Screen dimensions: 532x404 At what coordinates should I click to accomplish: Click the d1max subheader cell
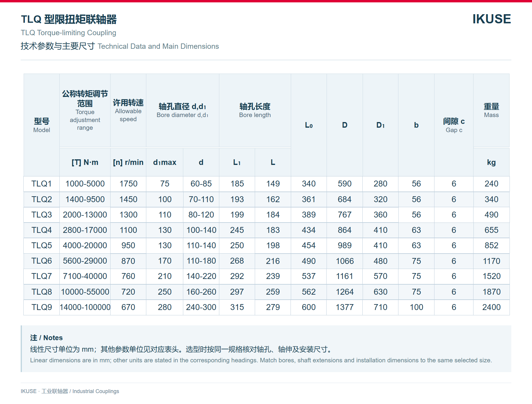[165, 162]
